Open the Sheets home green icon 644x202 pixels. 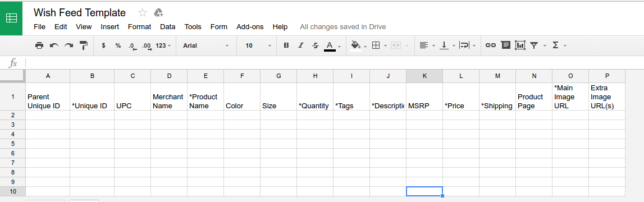11,18
